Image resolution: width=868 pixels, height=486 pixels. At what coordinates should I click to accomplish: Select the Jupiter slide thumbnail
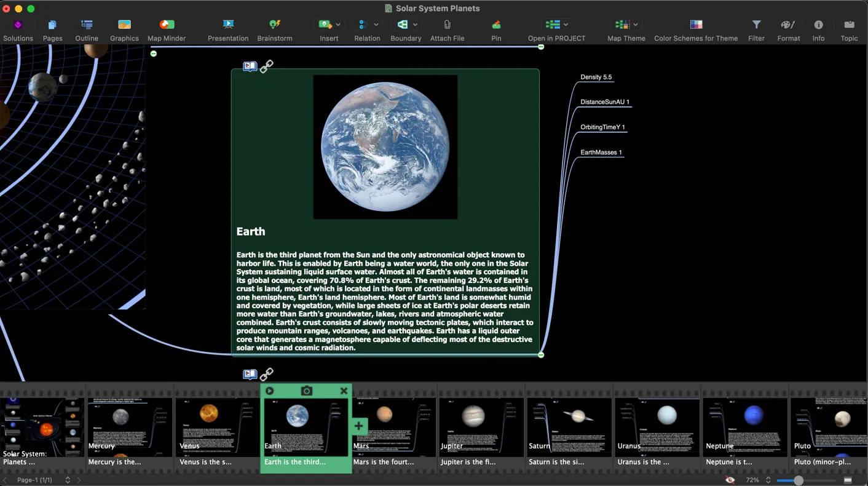[481, 424]
